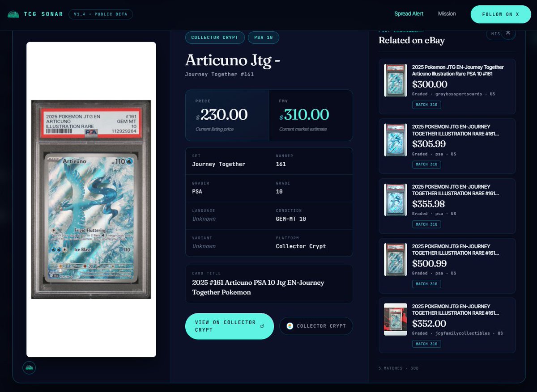
Task: Select the PSA 10 tag chip
Action: (264, 38)
